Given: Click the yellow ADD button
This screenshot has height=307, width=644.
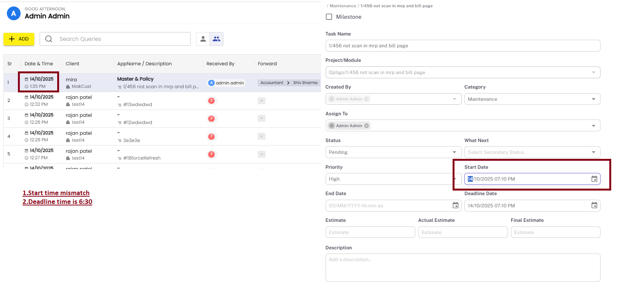Looking at the screenshot, I should tap(19, 39).
